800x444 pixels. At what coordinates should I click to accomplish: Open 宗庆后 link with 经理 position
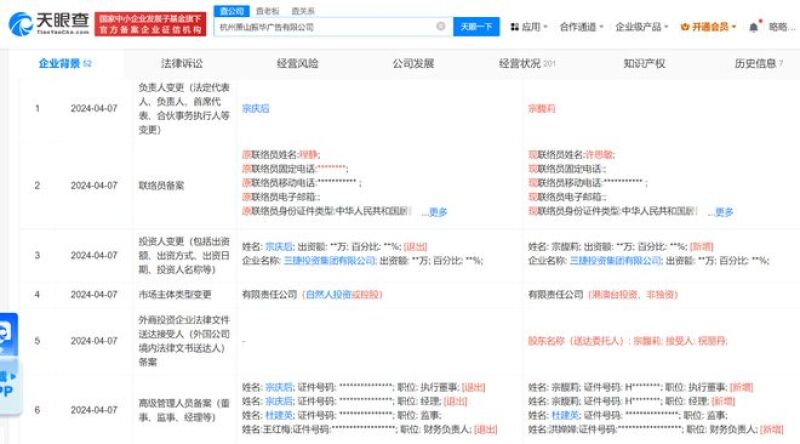click(x=279, y=401)
